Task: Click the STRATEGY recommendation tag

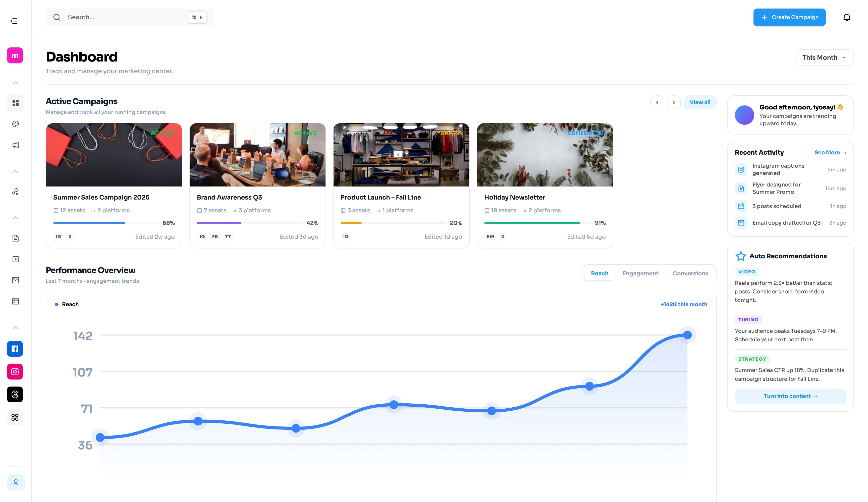Action: click(752, 359)
